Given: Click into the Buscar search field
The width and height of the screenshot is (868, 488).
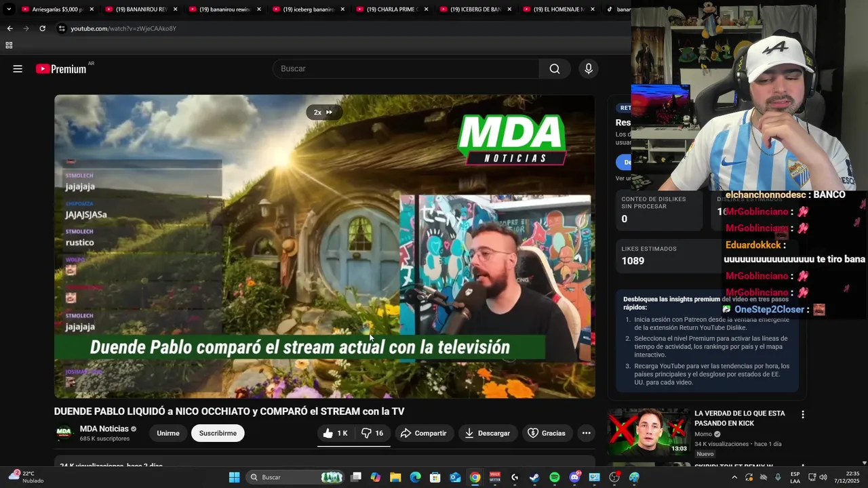Looking at the screenshot, I should pyautogui.click(x=406, y=68).
